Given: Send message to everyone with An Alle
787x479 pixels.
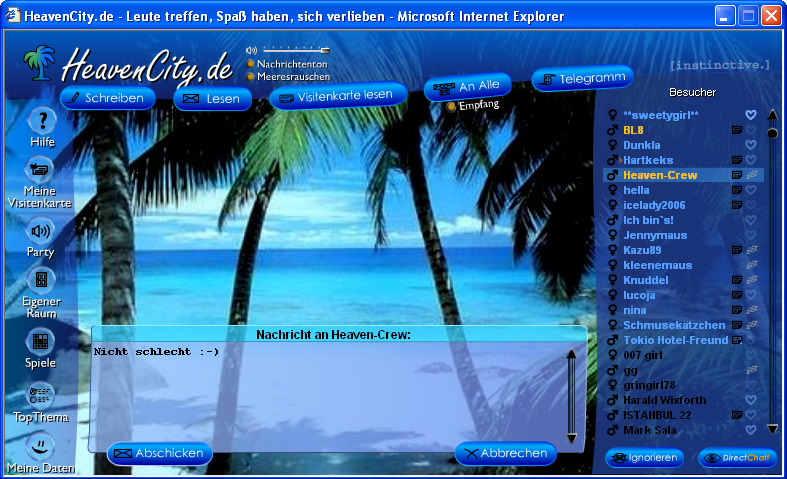Looking at the screenshot, I should coord(467,86).
